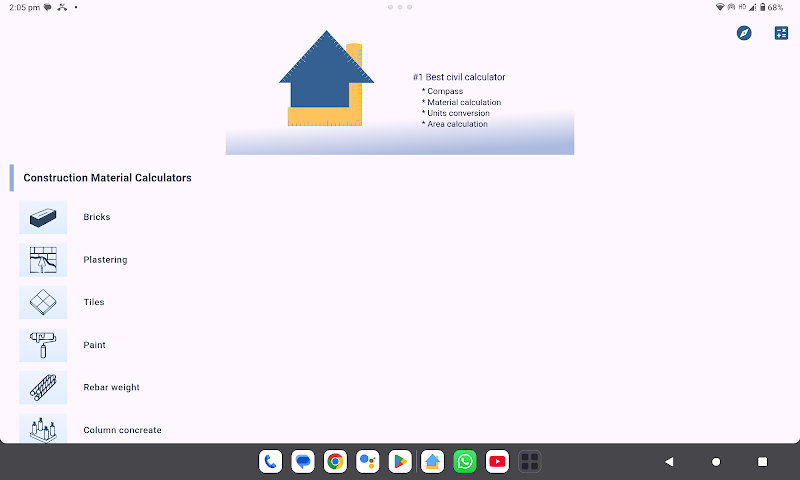The height and width of the screenshot is (480, 800).
Task: Open Plastering calculator label
Action: [x=106, y=260]
